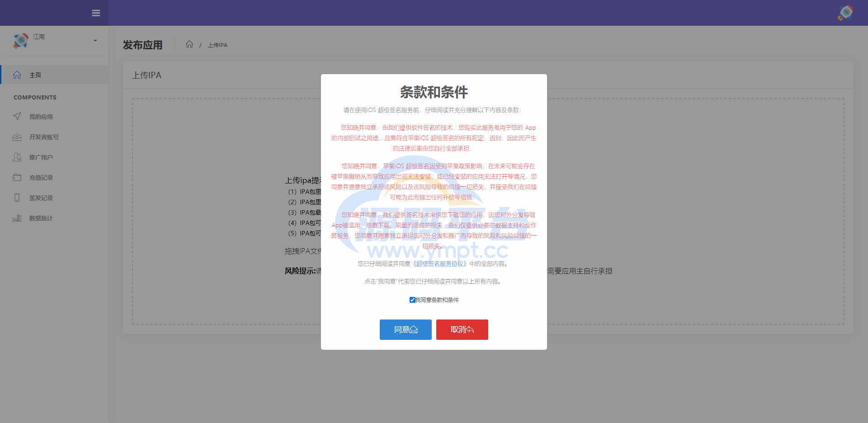Image resolution: width=868 pixels, height=423 pixels.
Task: Click the home icon in breadcrumb
Action: coord(189,44)
